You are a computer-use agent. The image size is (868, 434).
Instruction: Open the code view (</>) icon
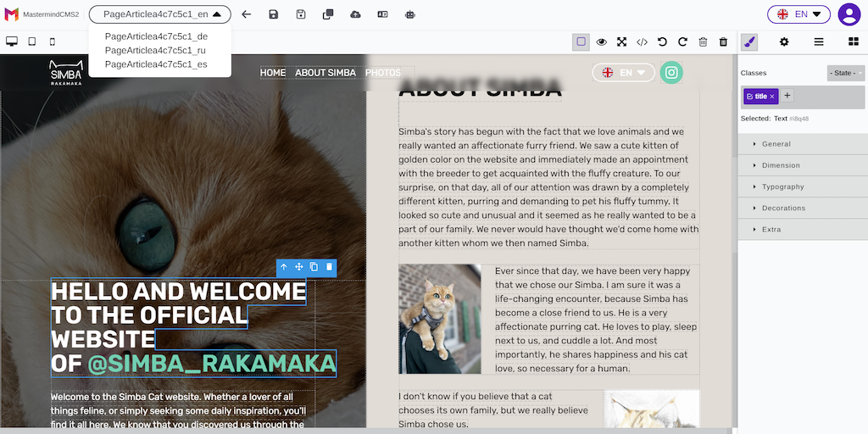click(x=642, y=42)
